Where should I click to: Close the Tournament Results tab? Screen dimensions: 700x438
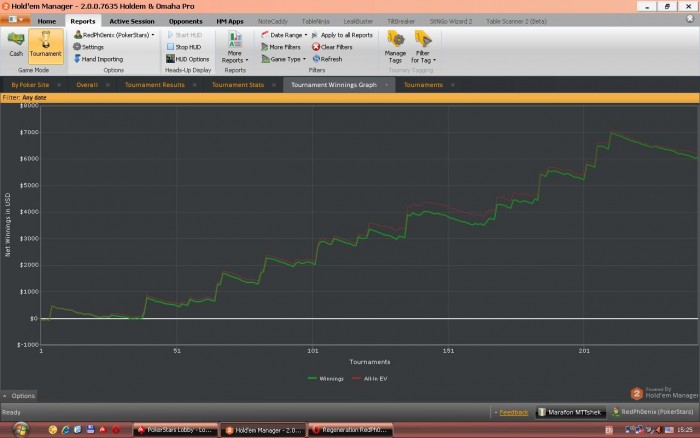194,85
